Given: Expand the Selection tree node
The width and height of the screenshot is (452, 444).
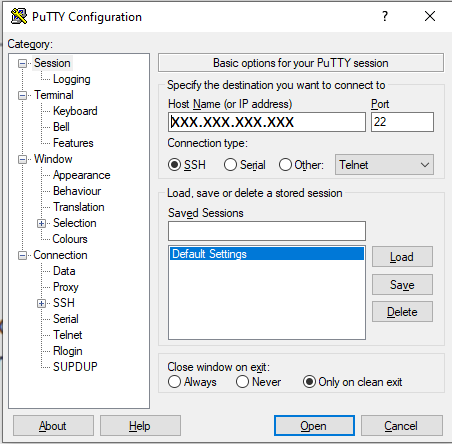Looking at the screenshot, I should [x=41, y=223].
